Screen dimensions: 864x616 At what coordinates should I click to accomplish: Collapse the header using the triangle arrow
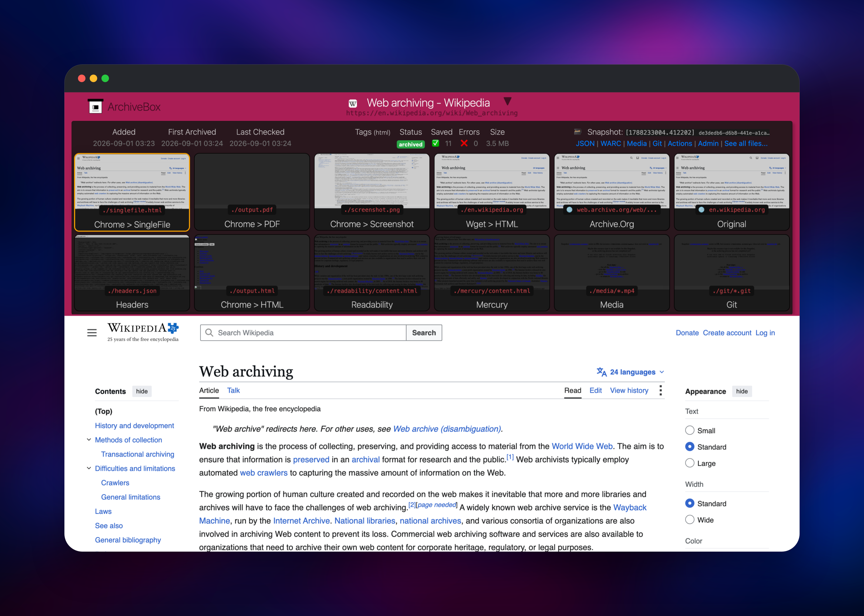click(508, 101)
